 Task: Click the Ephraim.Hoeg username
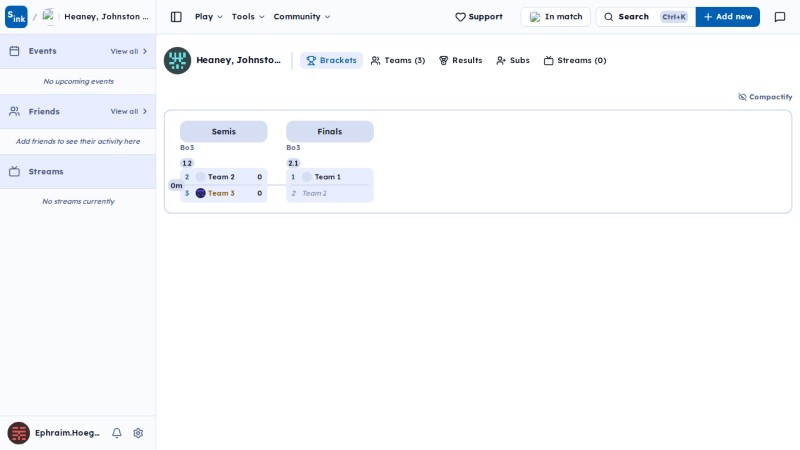coord(67,433)
